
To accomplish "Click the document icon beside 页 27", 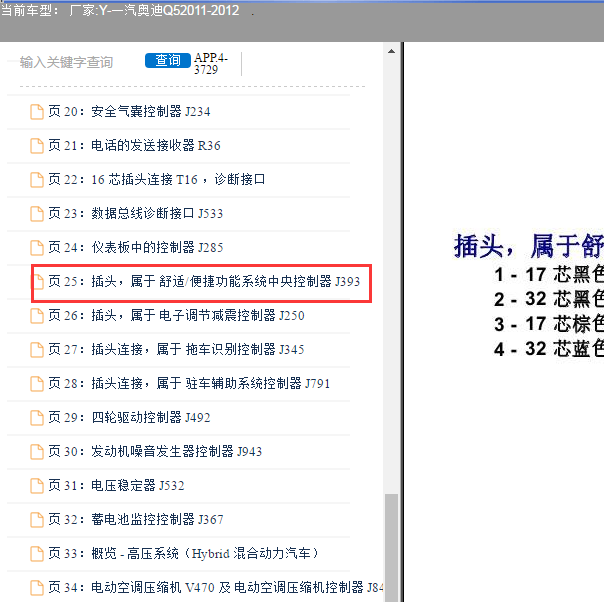I will [x=37, y=350].
